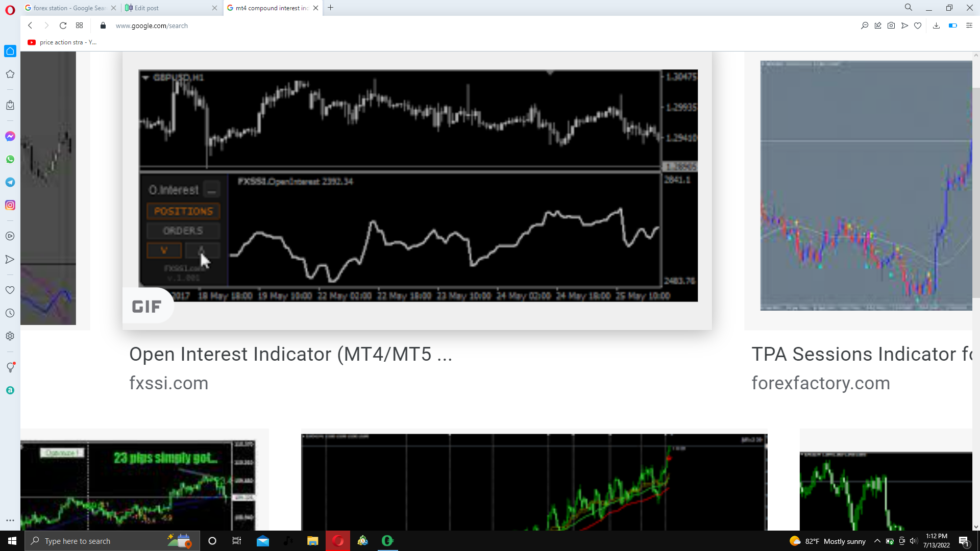
Task: Open the fxssi.com Open Interest Indicator link
Action: tap(291, 354)
